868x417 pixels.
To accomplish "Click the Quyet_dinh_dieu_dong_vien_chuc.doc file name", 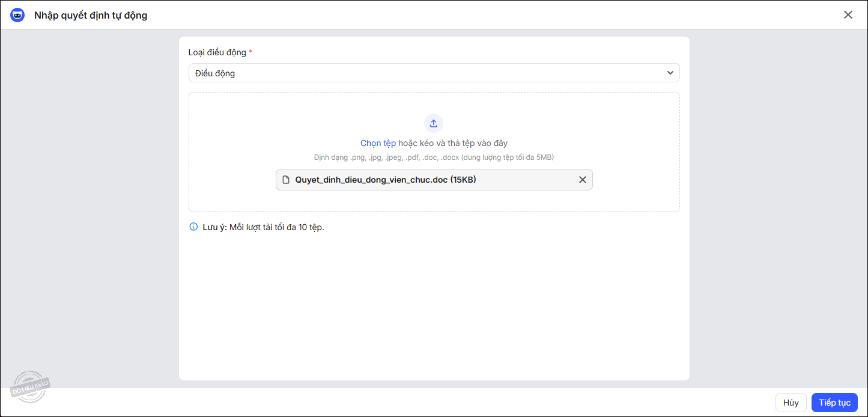I will pos(371,180).
